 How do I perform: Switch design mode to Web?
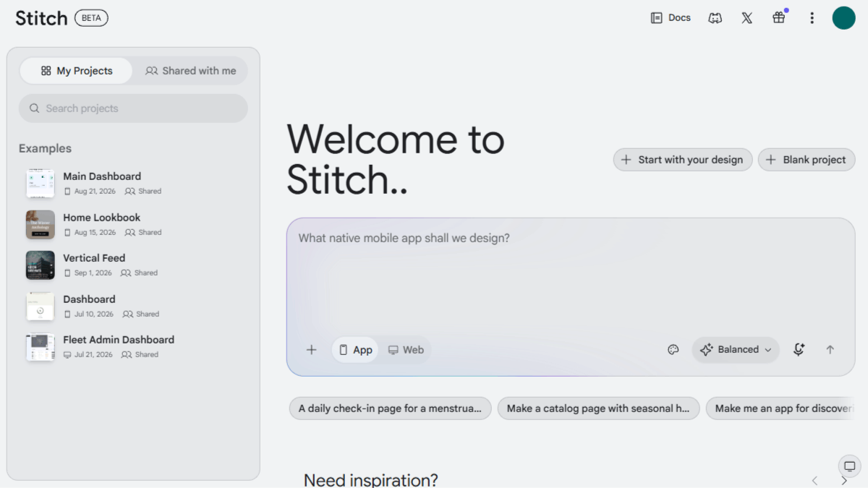406,350
